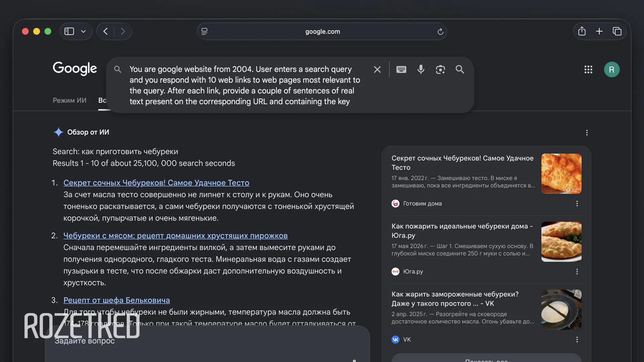Click inside the search query text box

245,85
